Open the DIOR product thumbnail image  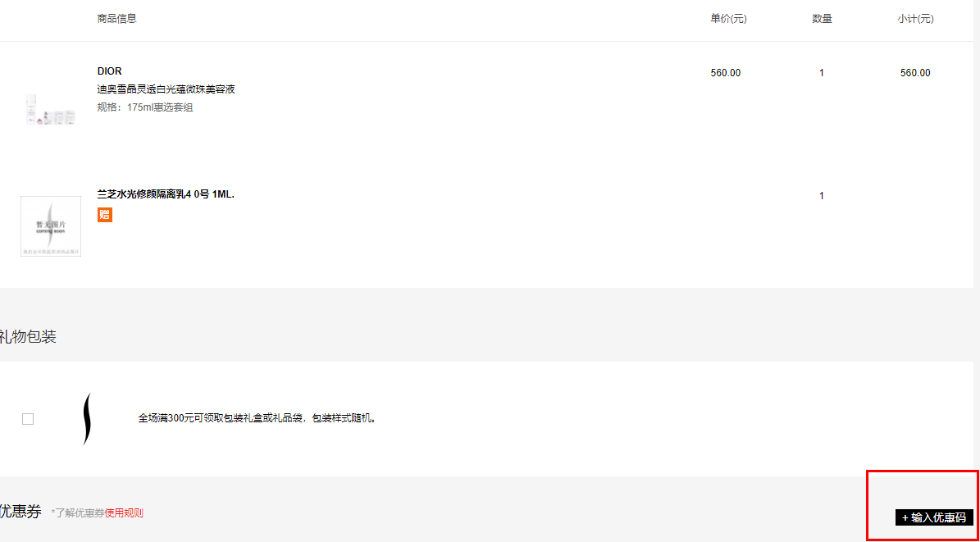point(51,110)
